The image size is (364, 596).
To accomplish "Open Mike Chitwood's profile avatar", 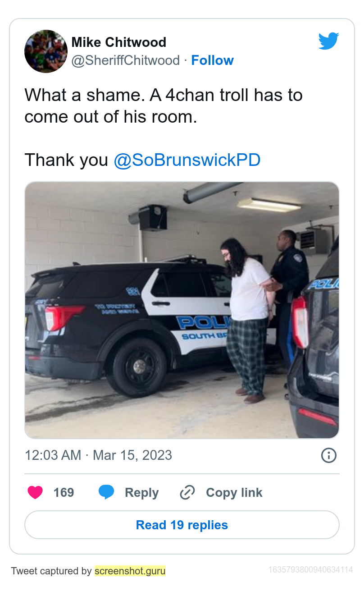I will click(46, 51).
